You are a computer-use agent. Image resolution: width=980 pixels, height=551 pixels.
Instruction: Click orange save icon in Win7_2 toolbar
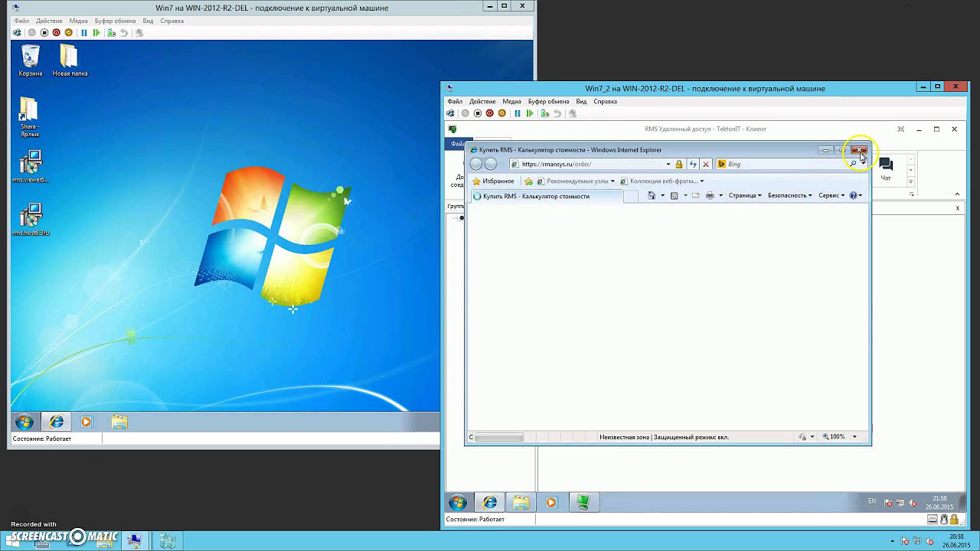click(502, 113)
